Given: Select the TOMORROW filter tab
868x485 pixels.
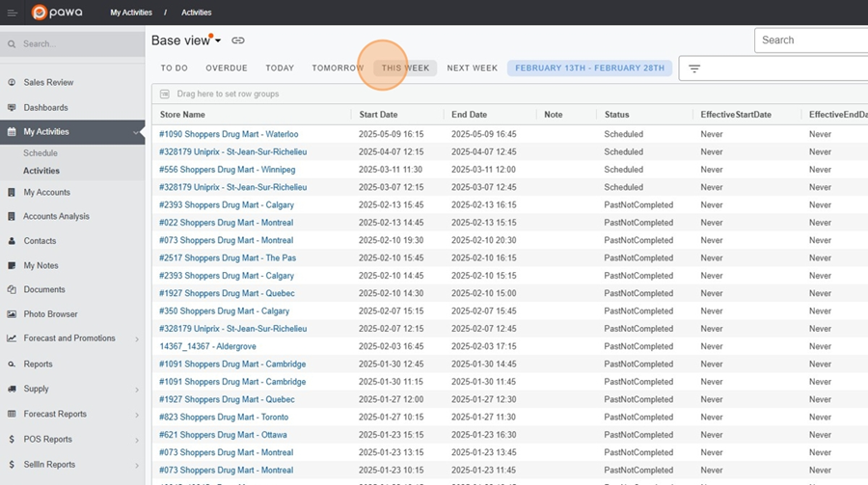Looking at the screenshot, I should (x=338, y=68).
